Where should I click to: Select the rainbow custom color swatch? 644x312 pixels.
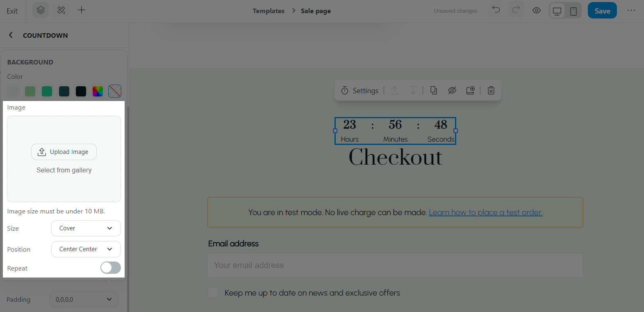98,91
